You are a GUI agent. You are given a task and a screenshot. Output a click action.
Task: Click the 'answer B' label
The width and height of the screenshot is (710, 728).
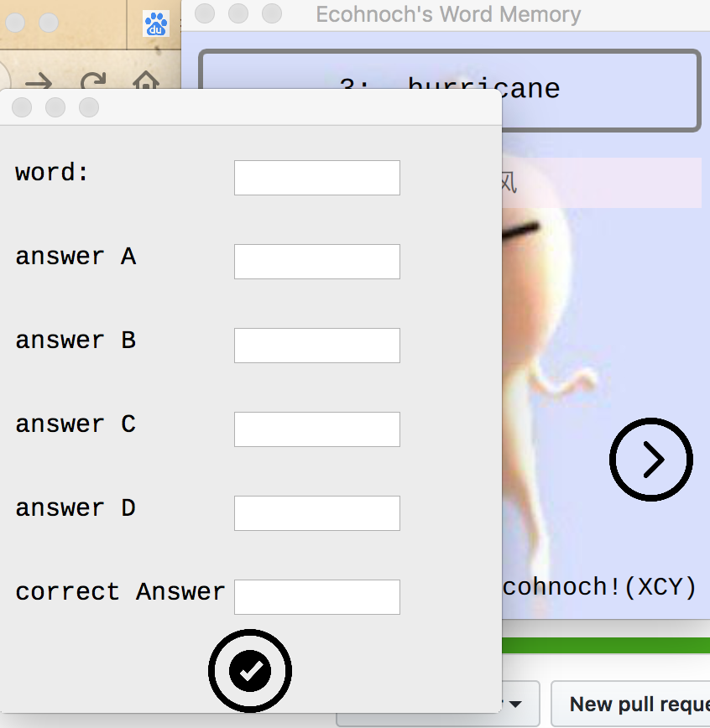76,341
